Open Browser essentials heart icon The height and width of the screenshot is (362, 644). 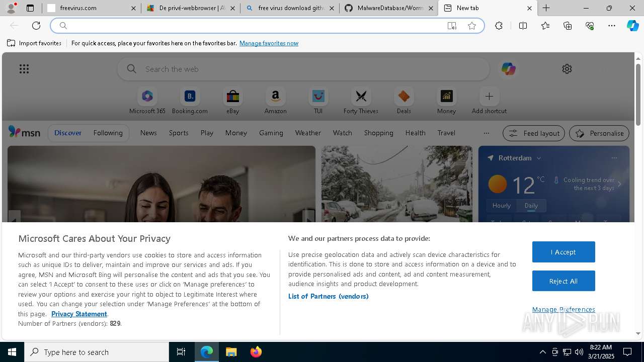590,26
